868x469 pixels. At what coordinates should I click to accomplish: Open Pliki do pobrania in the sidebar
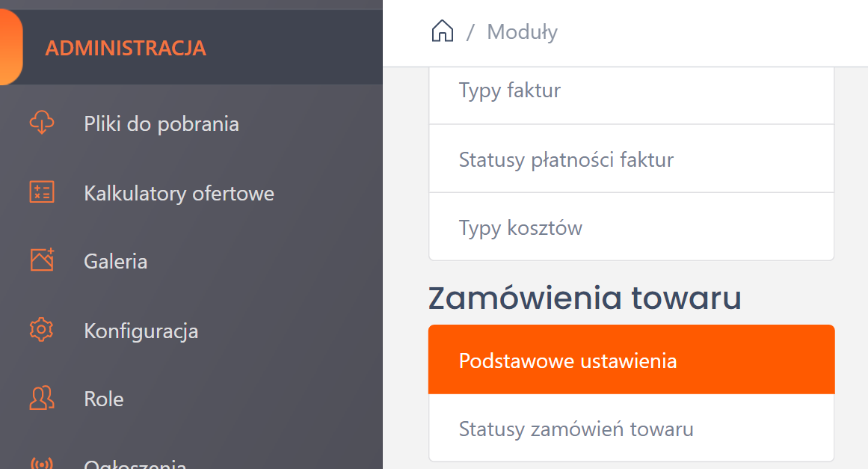(161, 124)
